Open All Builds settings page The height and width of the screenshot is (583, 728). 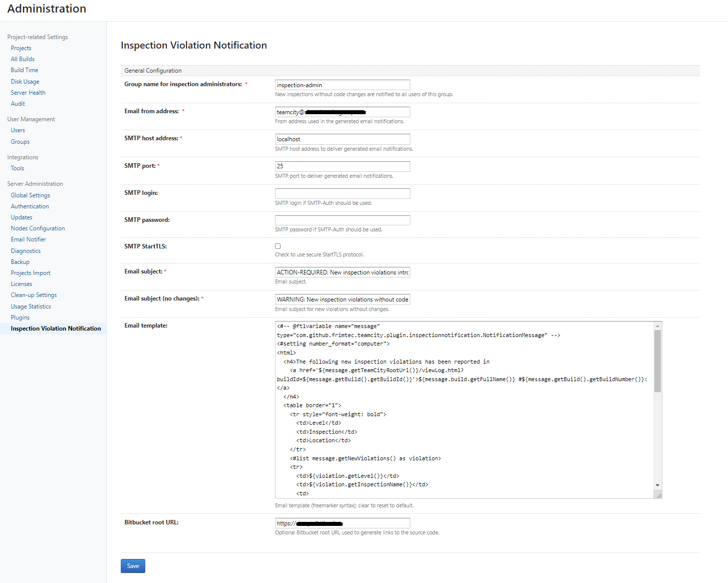[x=23, y=59]
